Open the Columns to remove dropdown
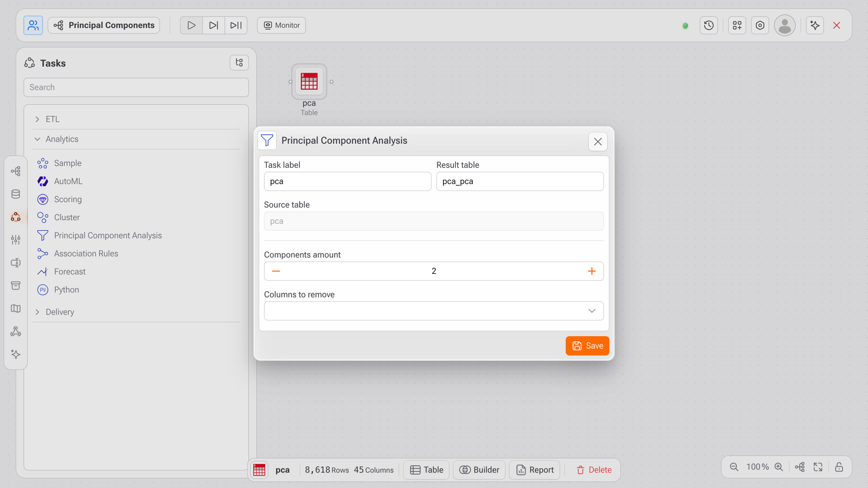868x488 pixels. click(x=434, y=311)
